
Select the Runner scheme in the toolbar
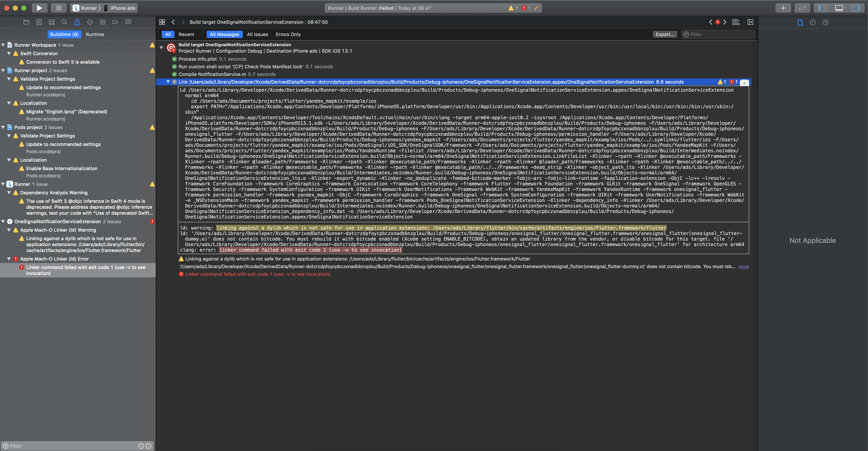86,8
